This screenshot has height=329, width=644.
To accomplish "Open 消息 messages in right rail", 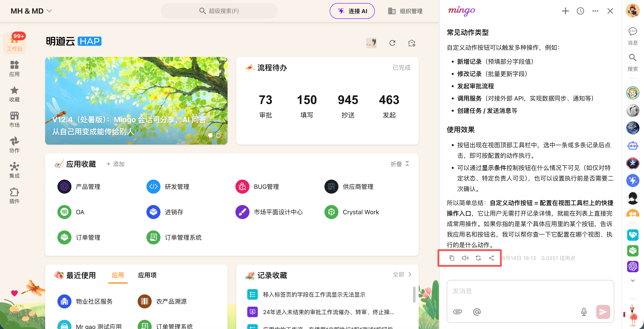I will [x=633, y=36].
